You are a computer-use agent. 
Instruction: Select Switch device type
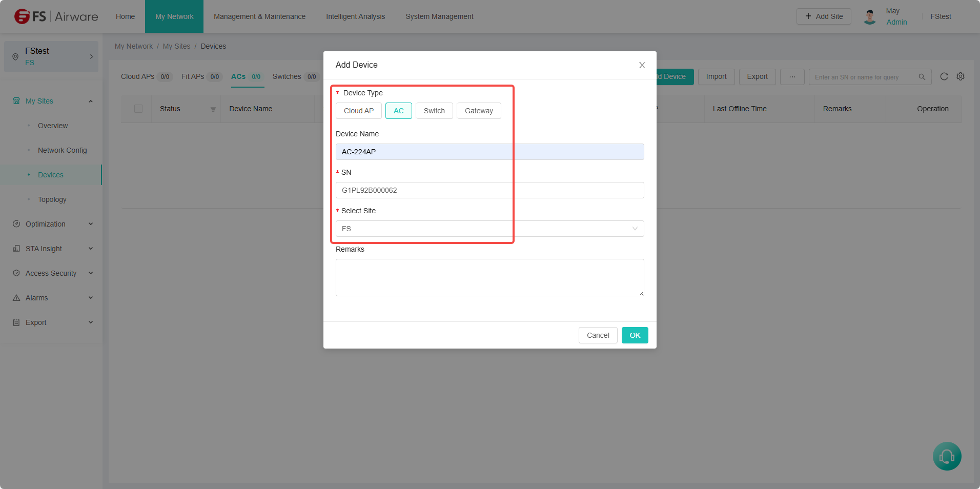pos(434,111)
